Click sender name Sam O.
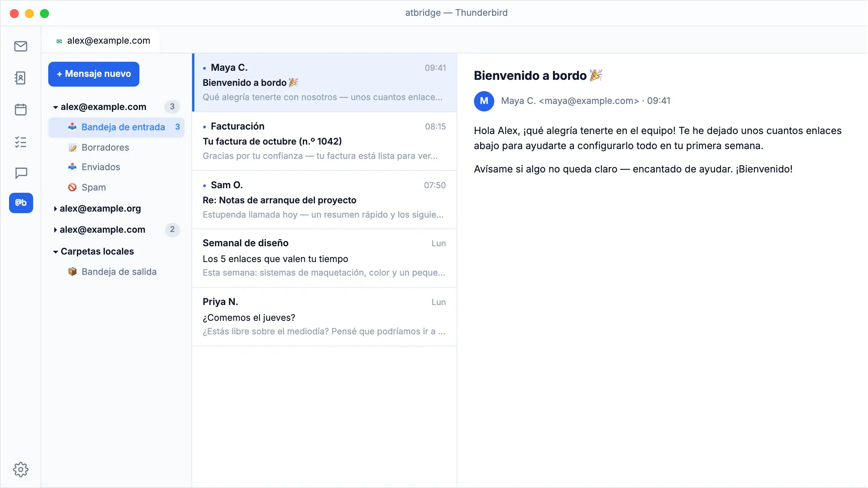This screenshot has width=868, height=488. click(x=227, y=185)
